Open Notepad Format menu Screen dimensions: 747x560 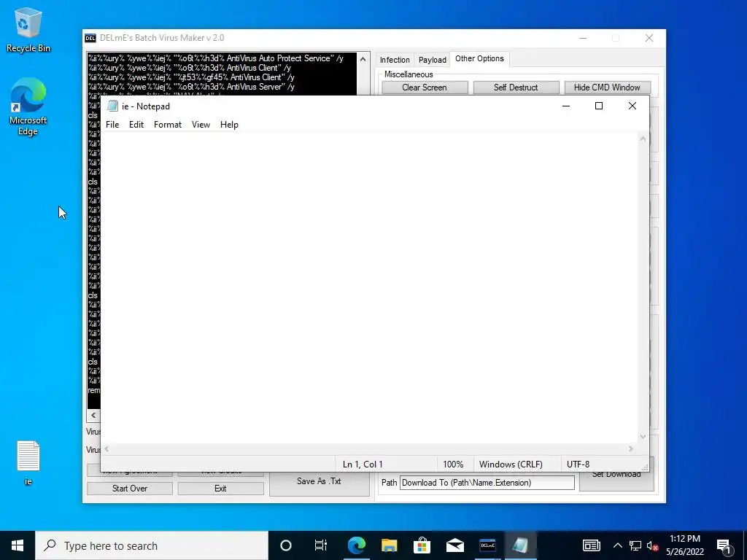pos(168,125)
